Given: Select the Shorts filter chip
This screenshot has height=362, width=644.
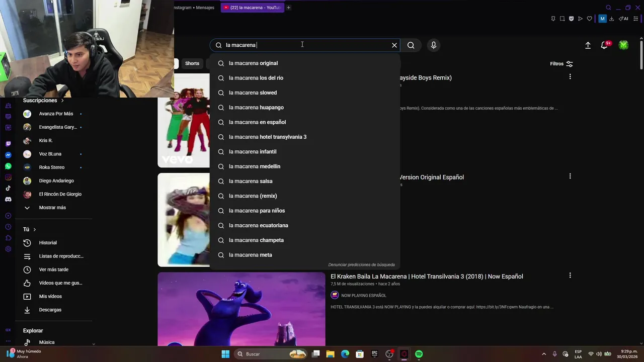Looking at the screenshot, I should [192, 63].
